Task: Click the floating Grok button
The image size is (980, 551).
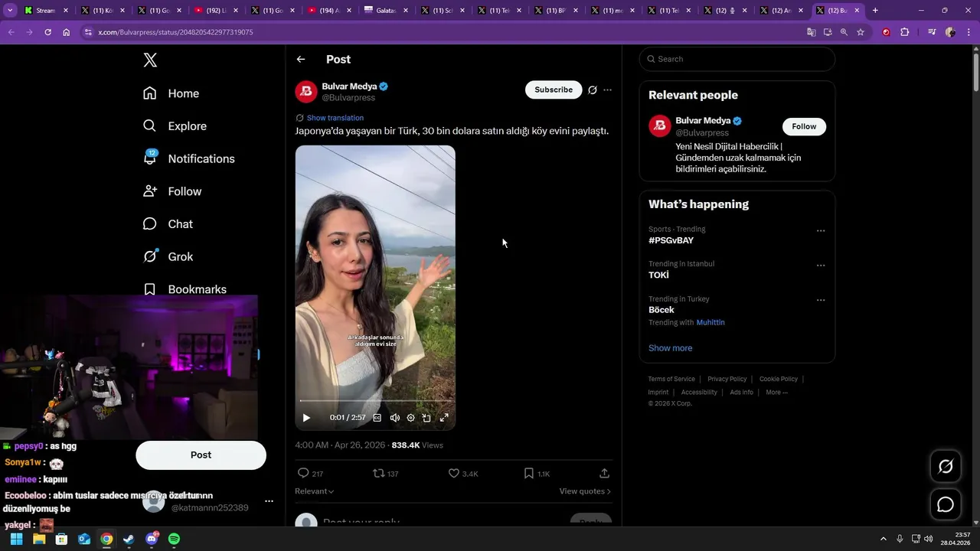Action: [946, 466]
